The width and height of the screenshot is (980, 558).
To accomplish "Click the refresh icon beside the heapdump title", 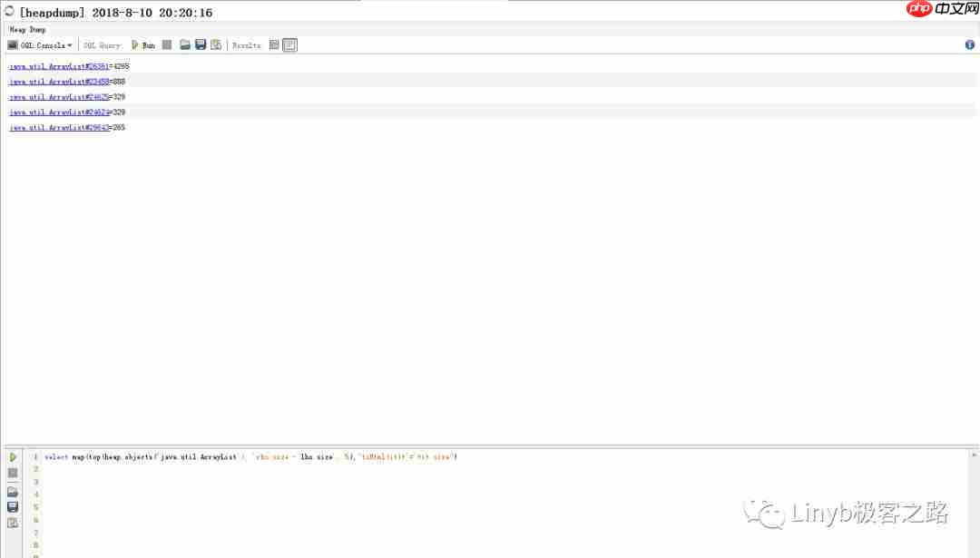I will [8, 11].
